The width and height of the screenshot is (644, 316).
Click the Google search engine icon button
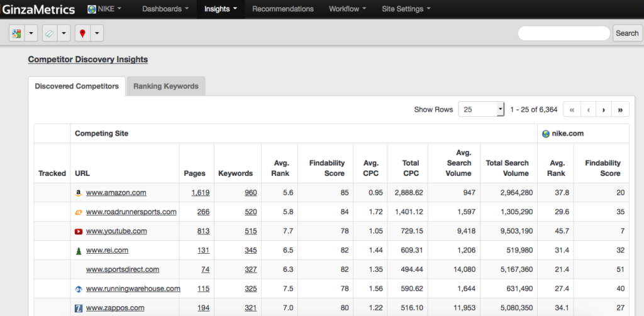(16, 34)
